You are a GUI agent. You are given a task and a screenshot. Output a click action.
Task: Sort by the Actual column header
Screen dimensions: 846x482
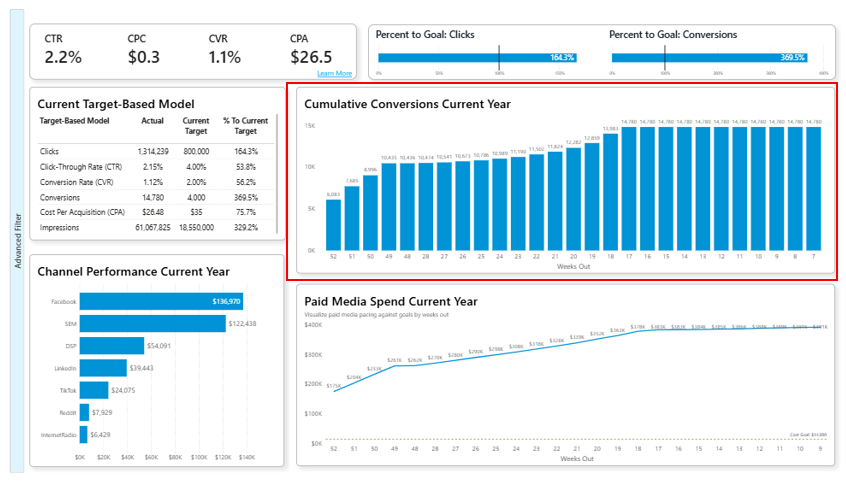[x=152, y=120]
